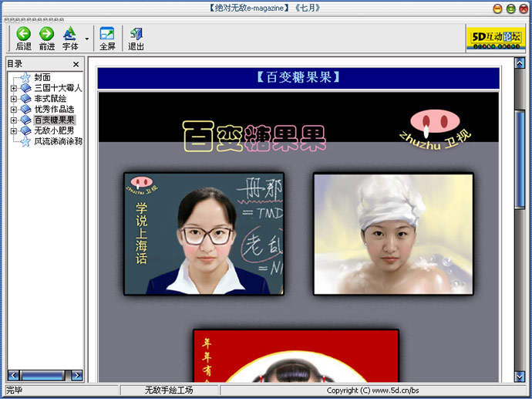Select 封面 in the directory tree

42,77
